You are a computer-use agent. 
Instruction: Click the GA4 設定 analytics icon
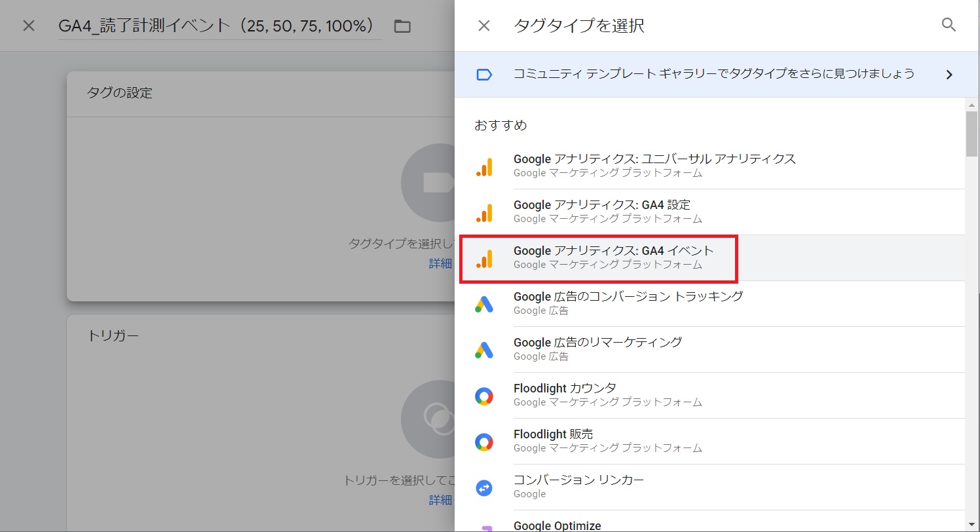click(483, 212)
